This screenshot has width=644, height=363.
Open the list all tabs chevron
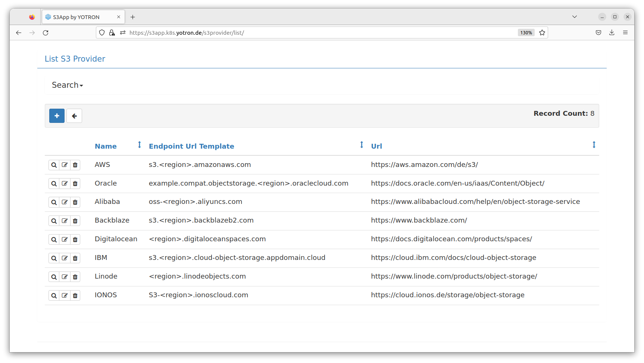click(x=575, y=17)
